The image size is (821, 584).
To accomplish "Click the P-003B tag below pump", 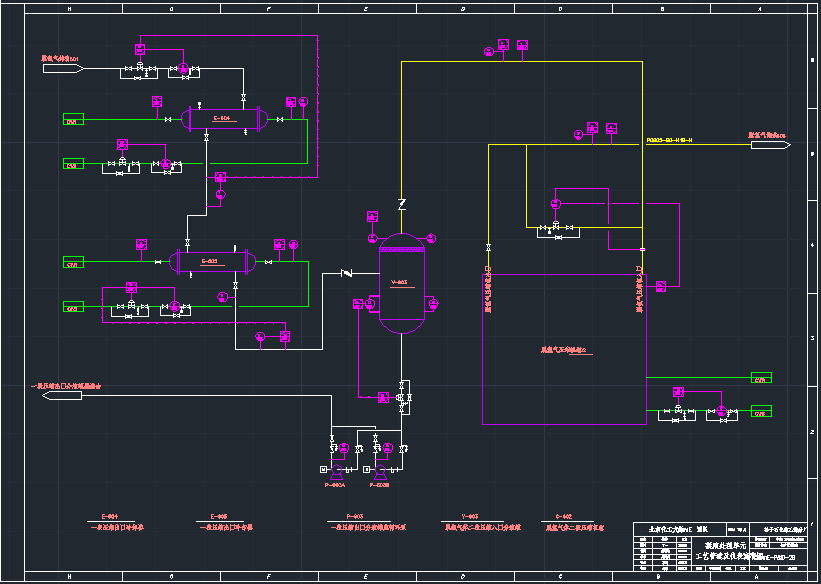I will coord(379,485).
